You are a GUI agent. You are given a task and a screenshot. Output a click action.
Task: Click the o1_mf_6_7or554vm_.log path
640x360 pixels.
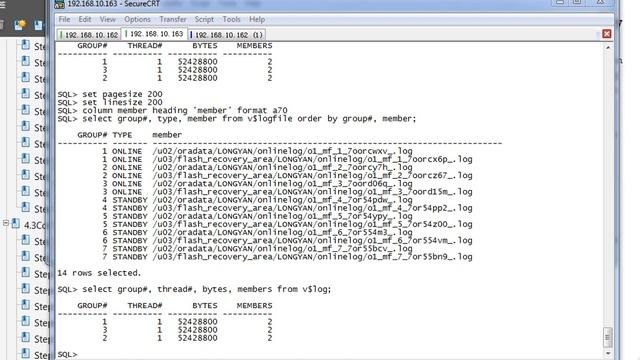pos(312,241)
